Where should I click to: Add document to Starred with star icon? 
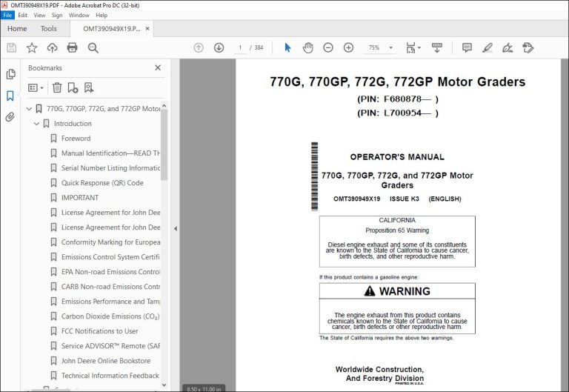[x=32, y=47]
